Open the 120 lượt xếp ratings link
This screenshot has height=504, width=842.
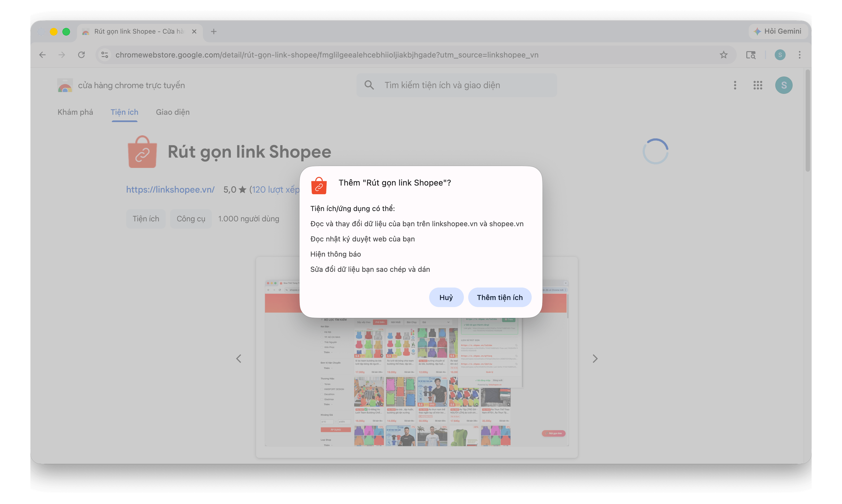coord(275,190)
